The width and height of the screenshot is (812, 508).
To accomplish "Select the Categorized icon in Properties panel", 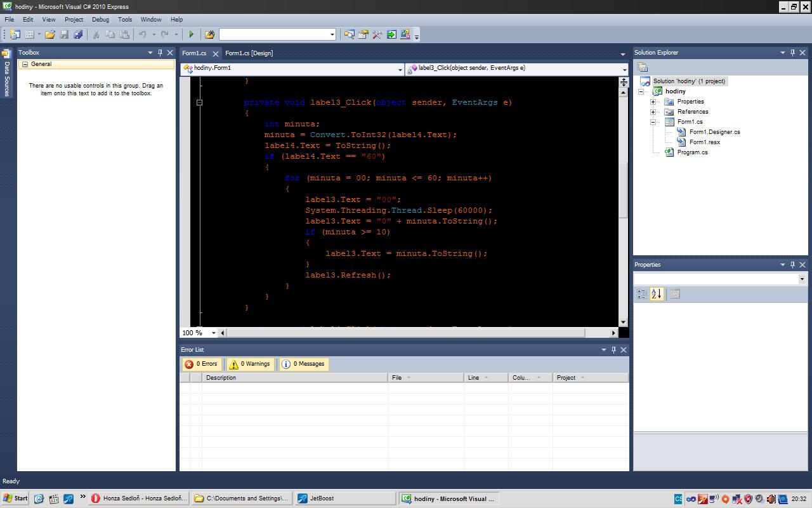I will [642, 293].
